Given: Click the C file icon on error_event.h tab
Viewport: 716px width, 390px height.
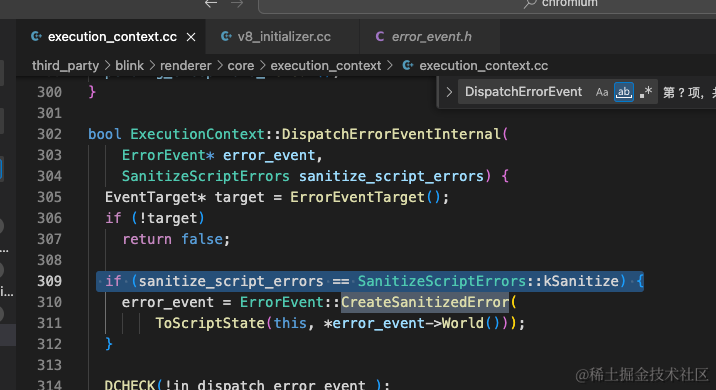Looking at the screenshot, I should [x=379, y=37].
